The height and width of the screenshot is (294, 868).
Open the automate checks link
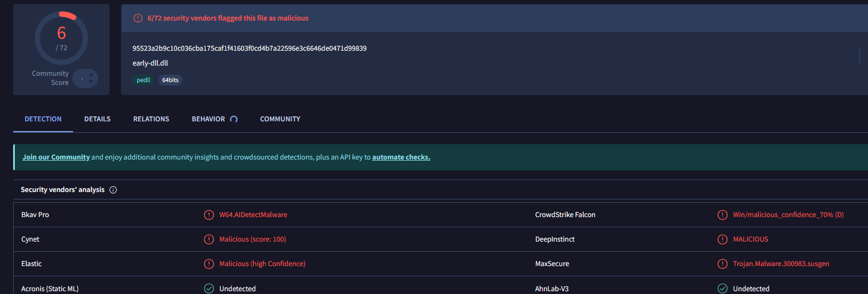(x=401, y=157)
